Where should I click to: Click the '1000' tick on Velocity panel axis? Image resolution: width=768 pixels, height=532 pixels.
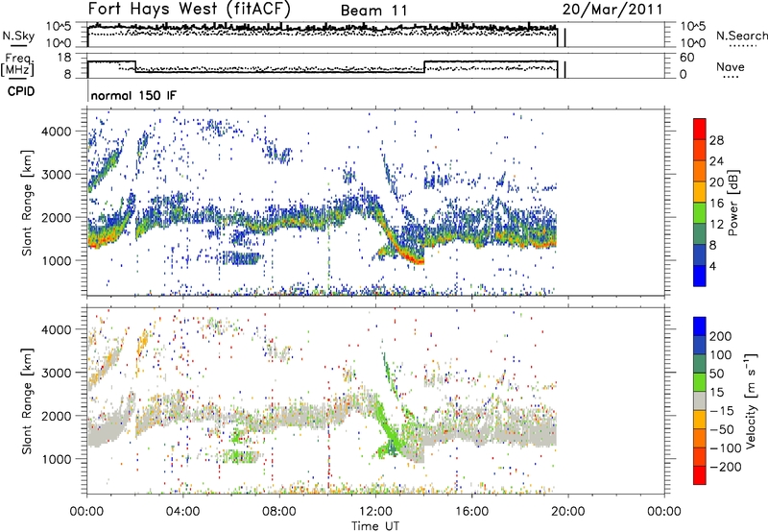click(56, 459)
